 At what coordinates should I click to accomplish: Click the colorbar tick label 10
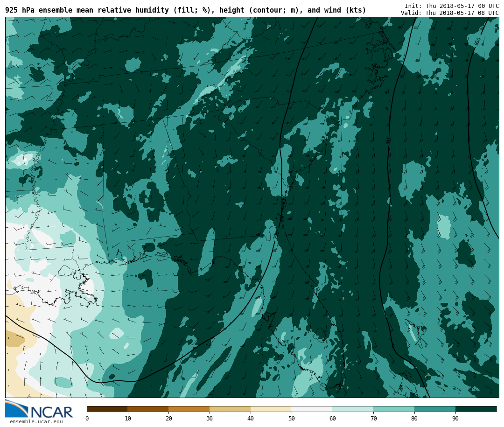coord(128,418)
